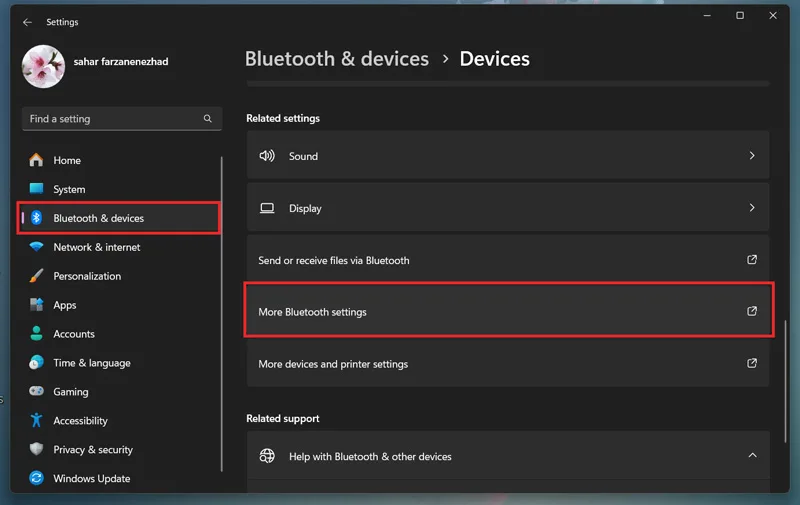Click external link icon for Send or receive files
This screenshot has width=800, height=505.
coord(752,260)
